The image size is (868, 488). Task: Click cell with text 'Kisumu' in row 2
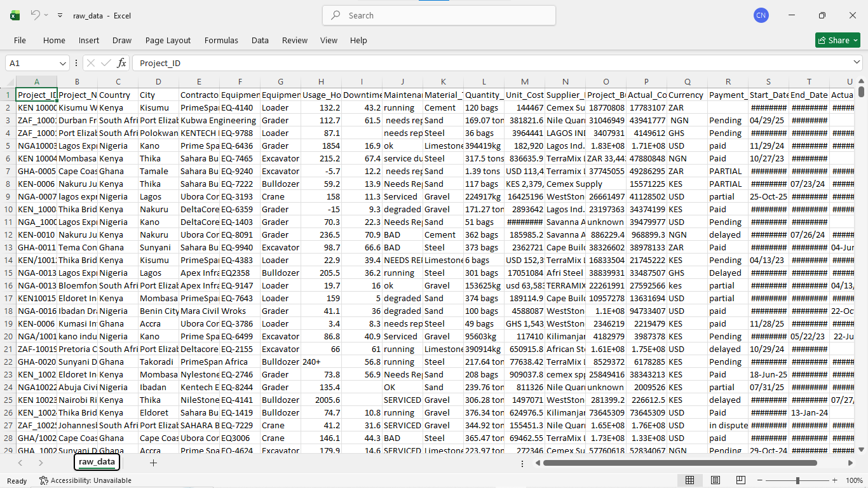158,107
